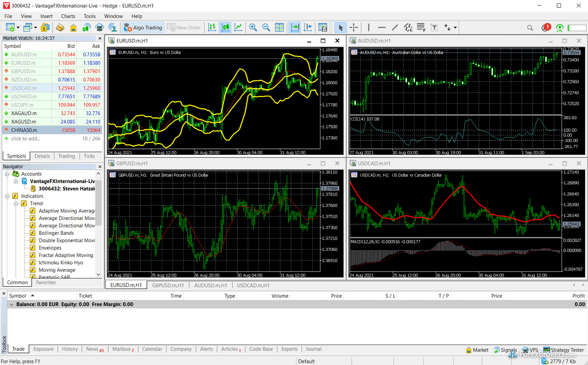Image resolution: width=588 pixels, height=365 pixels.
Task: Open the File menu
Action: pos(8,16)
